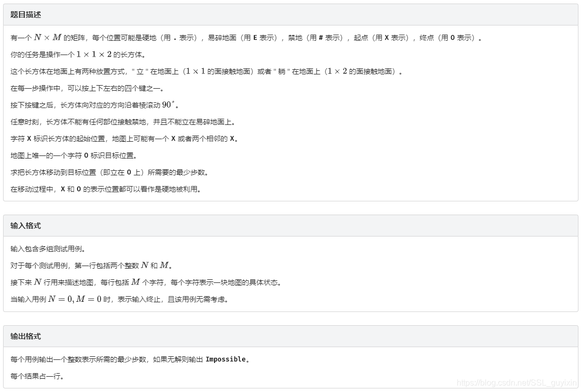Click the line 在每一步操作中，可以按上下左右的四个键之一

click(x=87, y=89)
